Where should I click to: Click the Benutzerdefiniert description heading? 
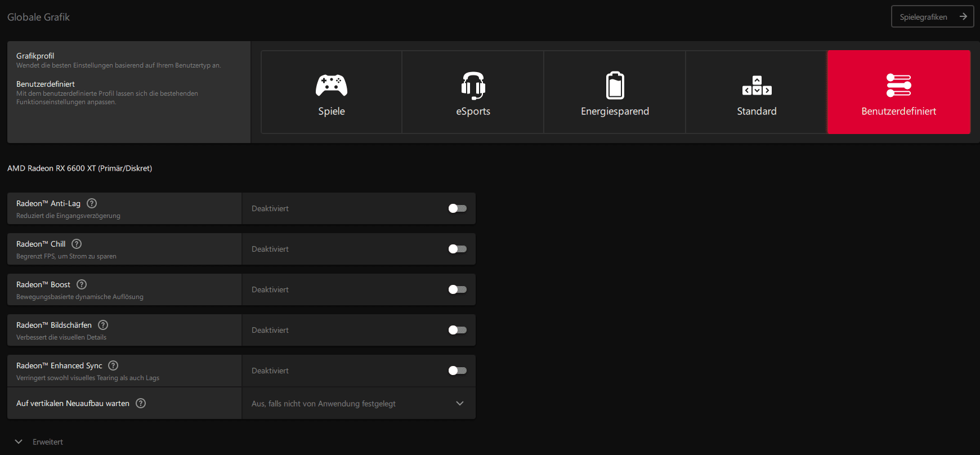[x=46, y=84]
